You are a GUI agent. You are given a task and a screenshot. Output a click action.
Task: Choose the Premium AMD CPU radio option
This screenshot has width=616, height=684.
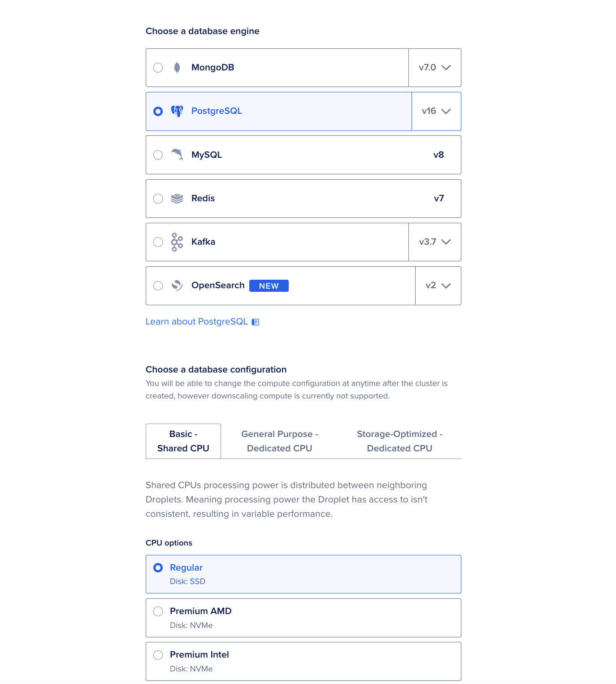[x=158, y=611]
